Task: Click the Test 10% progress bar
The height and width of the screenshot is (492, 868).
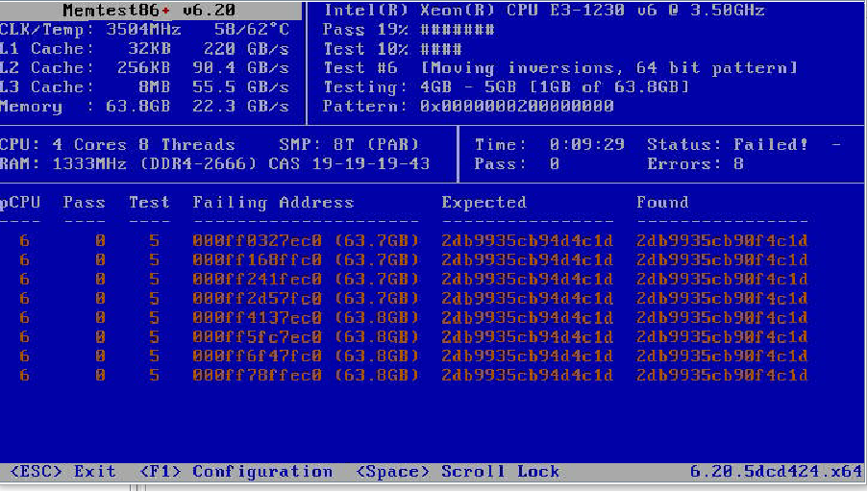Action: [x=392, y=49]
